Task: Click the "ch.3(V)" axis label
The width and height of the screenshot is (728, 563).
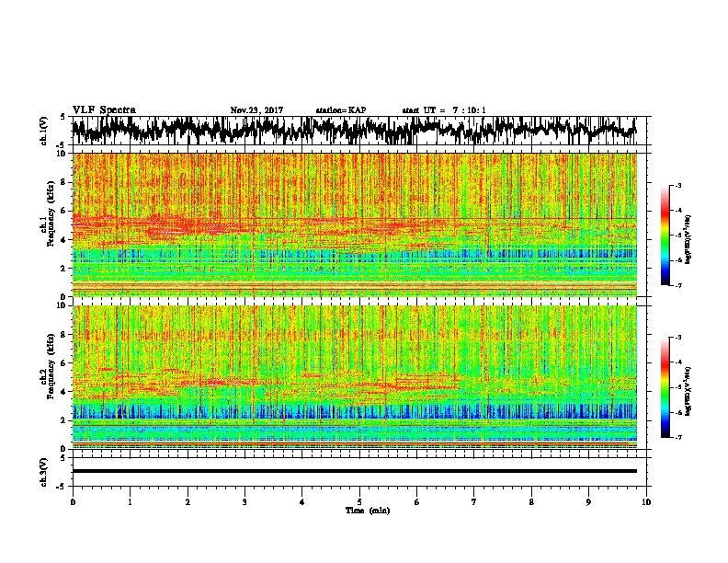Action: [44, 472]
